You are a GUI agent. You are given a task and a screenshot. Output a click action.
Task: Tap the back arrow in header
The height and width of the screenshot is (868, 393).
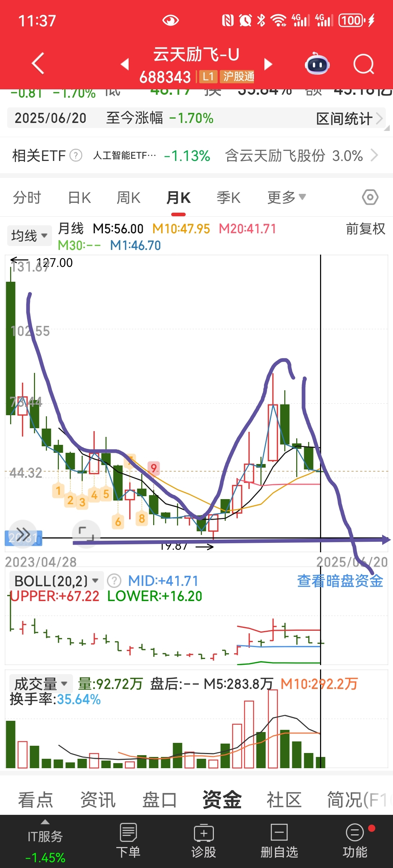[38, 63]
